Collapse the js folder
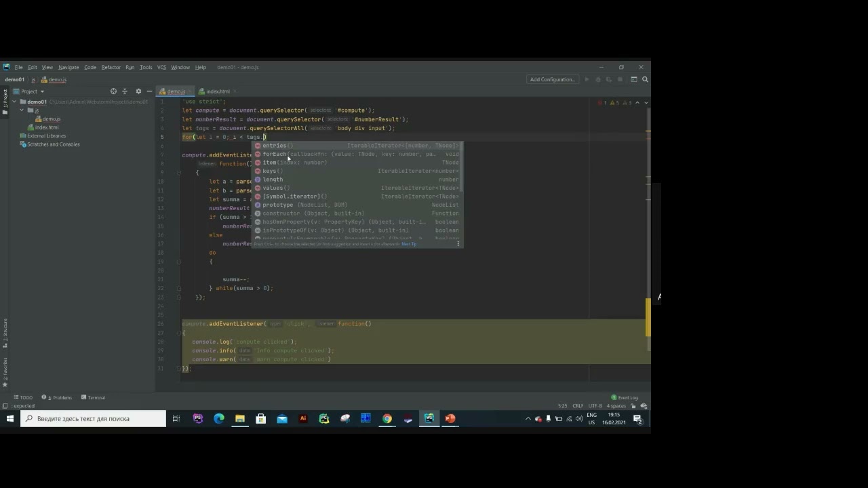Image resolution: width=868 pixels, height=488 pixels. click(22, 110)
